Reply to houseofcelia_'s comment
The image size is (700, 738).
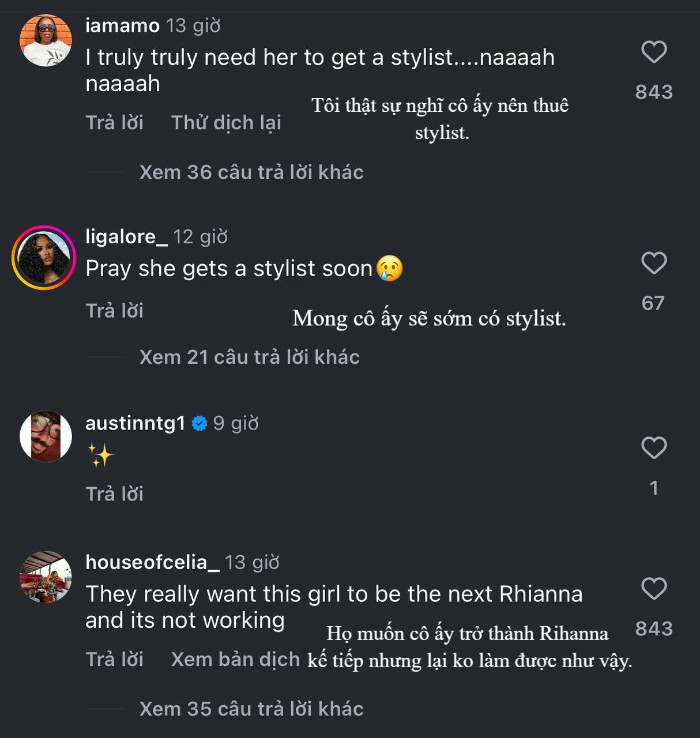click(x=114, y=659)
